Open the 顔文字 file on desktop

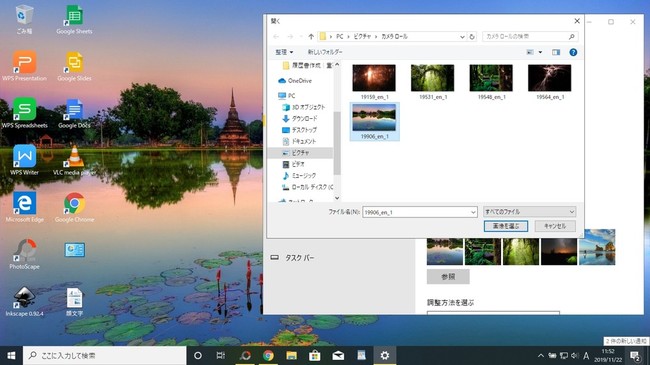coord(75,301)
